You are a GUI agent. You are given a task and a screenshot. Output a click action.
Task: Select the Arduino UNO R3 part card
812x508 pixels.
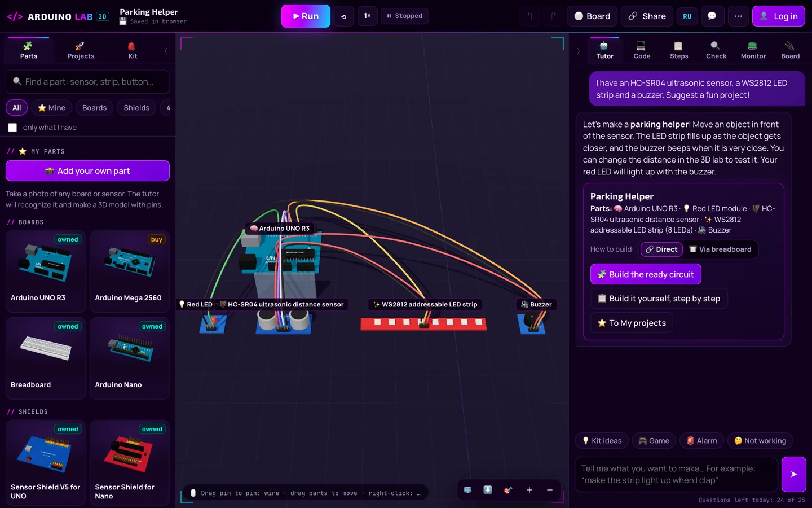click(x=46, y=271)
